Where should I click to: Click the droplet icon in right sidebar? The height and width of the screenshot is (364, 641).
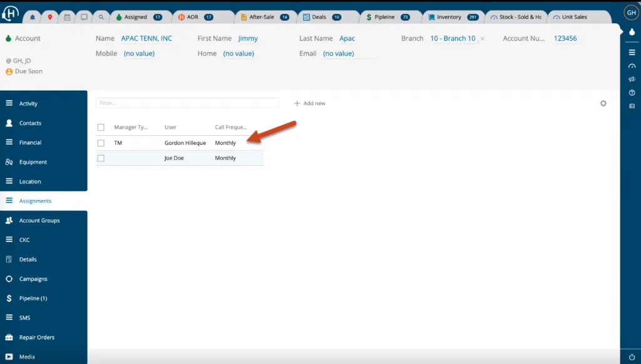click(x=632, y=32)
